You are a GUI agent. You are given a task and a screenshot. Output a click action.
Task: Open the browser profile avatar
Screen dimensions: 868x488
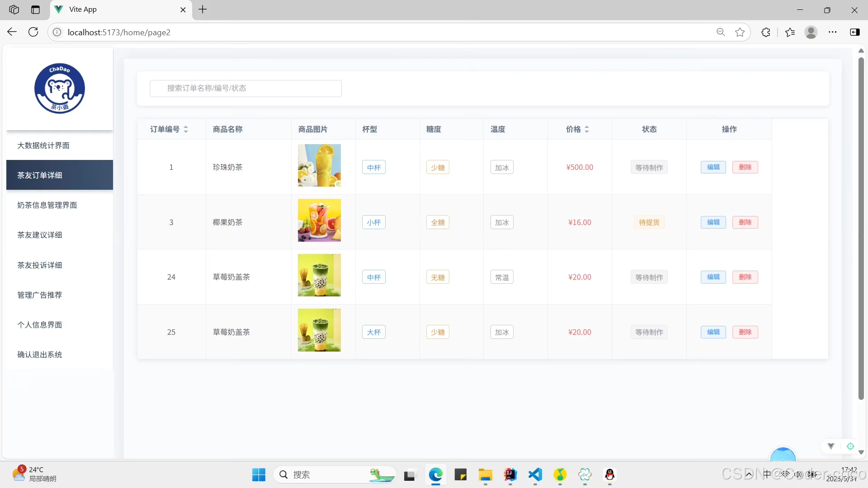811,32
